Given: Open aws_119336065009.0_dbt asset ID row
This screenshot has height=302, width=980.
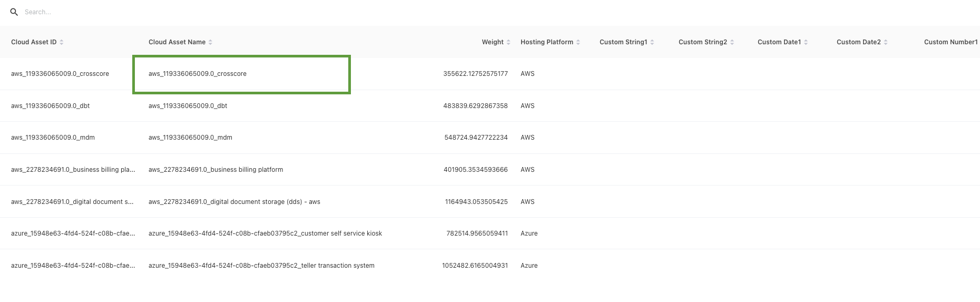Looking at the screenshot, I should point(51,106).
